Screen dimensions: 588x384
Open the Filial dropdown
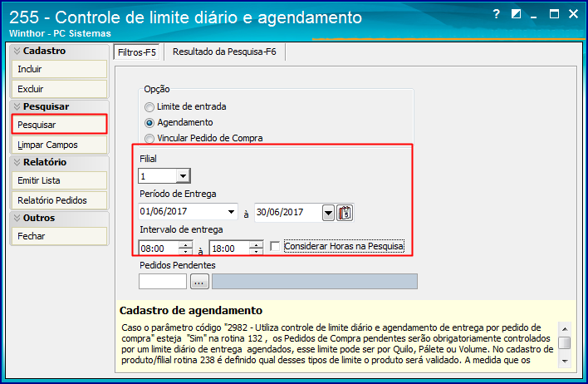pyautogui.click(x=183, y=175)
